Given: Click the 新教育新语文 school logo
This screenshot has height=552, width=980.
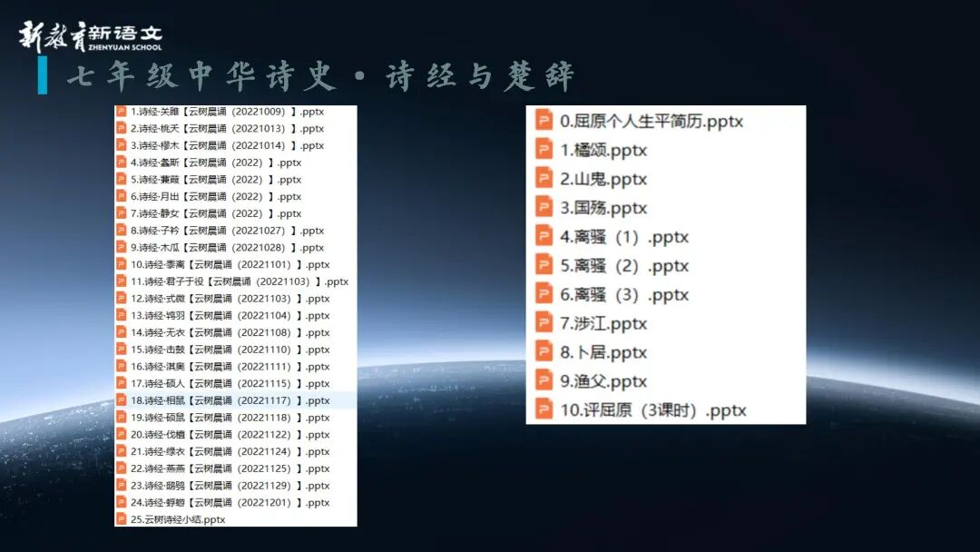Looking at the screenshot, I should tap(91, 36).
